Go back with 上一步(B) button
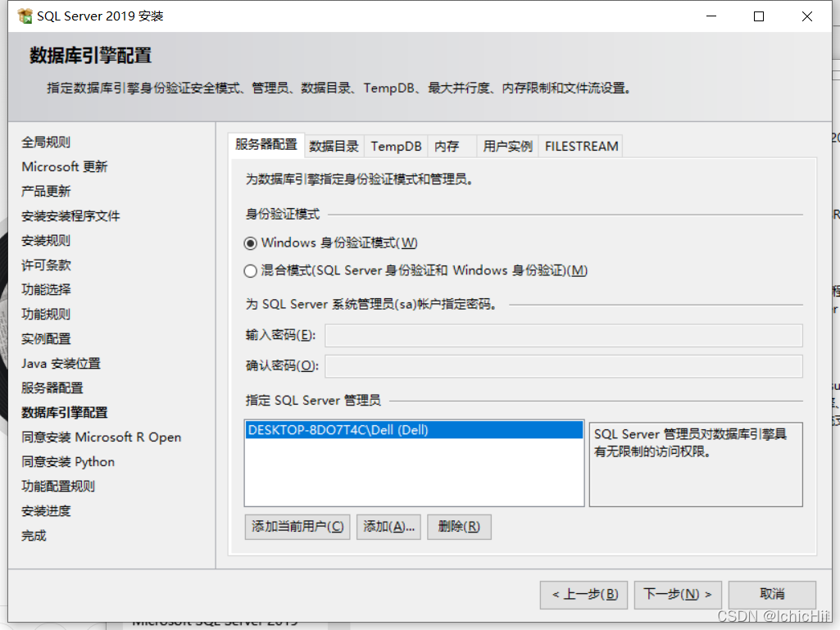The width and height of the screenshot is (840, 630). [584, 595]
